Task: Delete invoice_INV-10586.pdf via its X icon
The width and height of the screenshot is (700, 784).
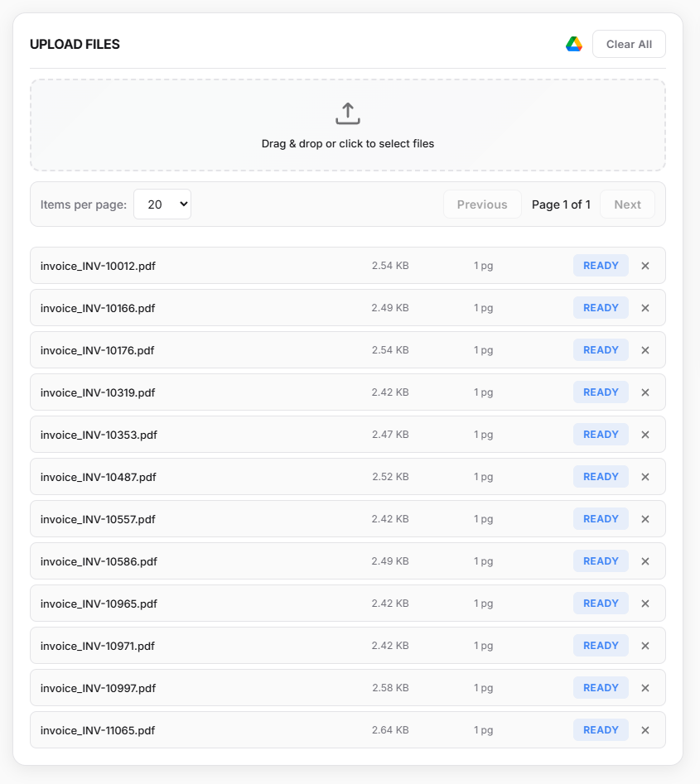Action: [x=645, y=561]
